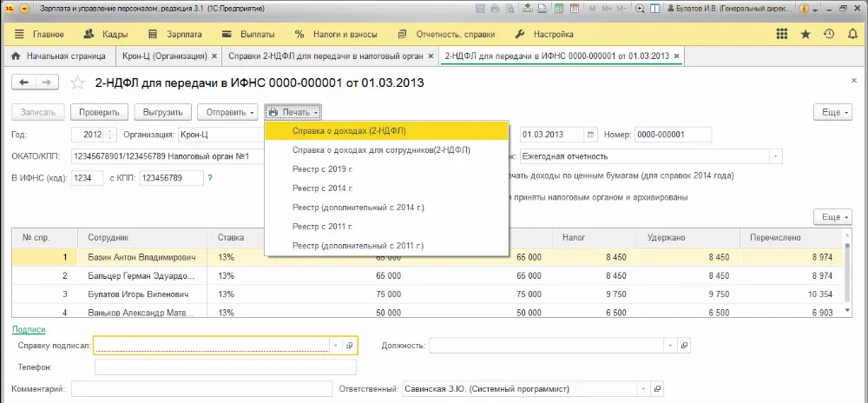Click the Проверить button
The width and height of the screenshot is (868, 403).
[x=99, y=112]
